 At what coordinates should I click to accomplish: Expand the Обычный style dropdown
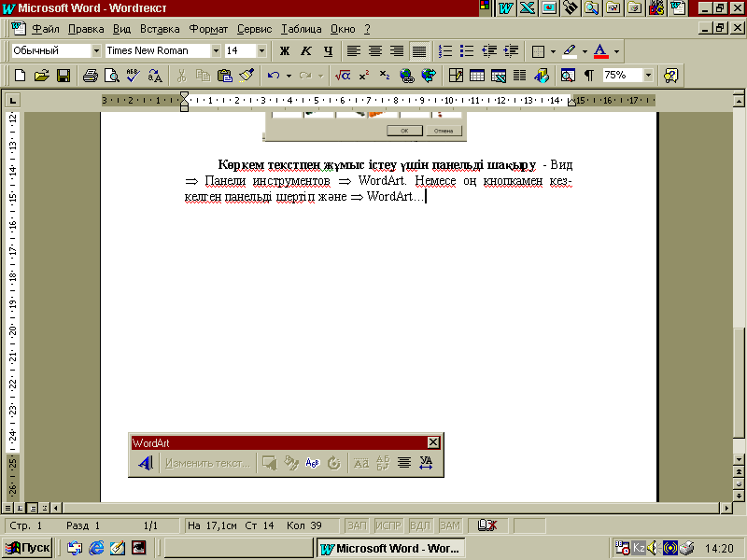[x=96, y=50]
